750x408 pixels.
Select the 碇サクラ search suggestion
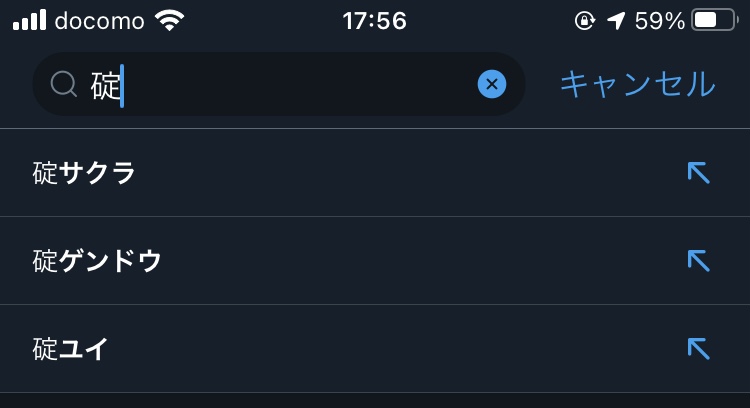click(85, 173)
